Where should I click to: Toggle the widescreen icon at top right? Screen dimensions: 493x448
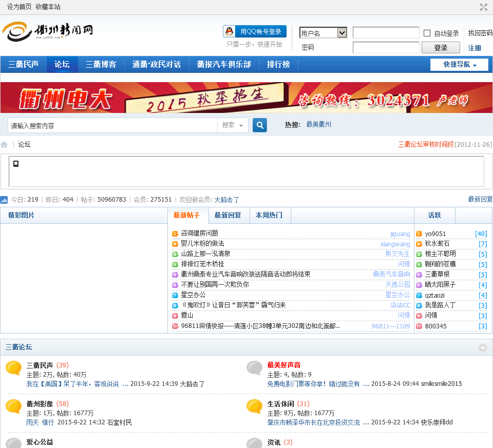point(484,7)
